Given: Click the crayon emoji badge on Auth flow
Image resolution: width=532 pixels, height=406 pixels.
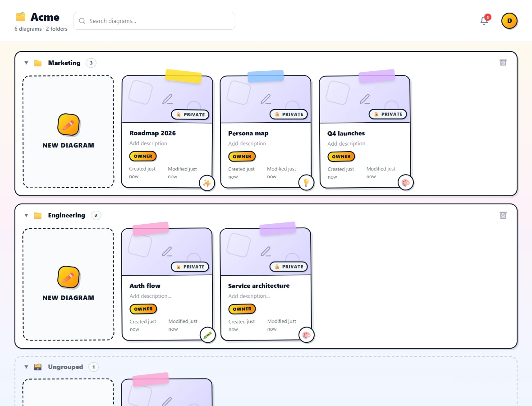Looking at the screenshot, I should click(x=207, y=335).
